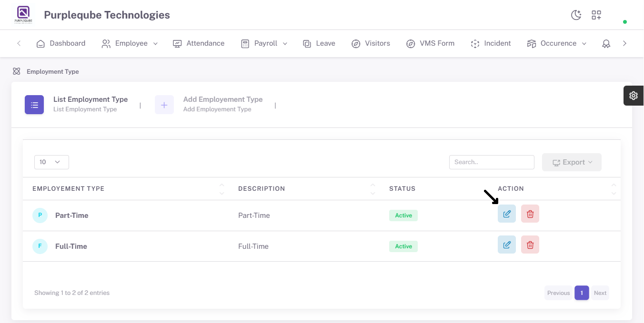Click 'Showing 1 to 2 of 2 entries'
Image resolution: width=644 pixels, height=323 pixels.
[x=72, y=293]
